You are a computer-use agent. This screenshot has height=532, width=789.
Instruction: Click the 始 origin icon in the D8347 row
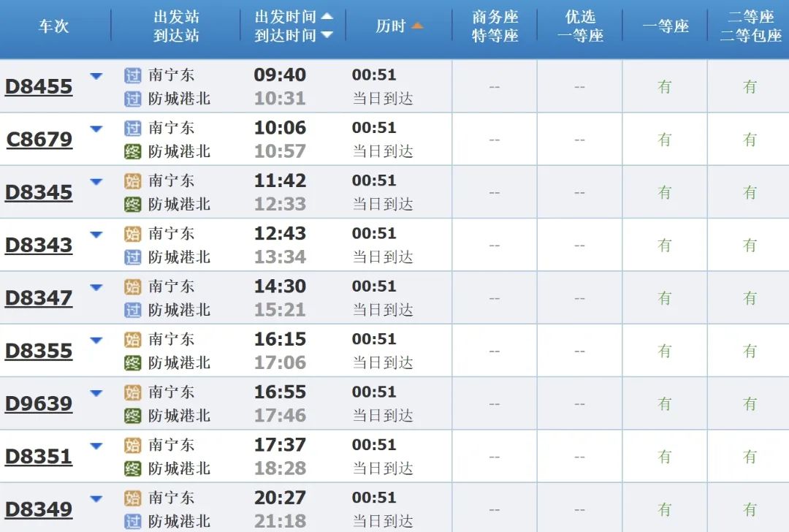(132, 286)
